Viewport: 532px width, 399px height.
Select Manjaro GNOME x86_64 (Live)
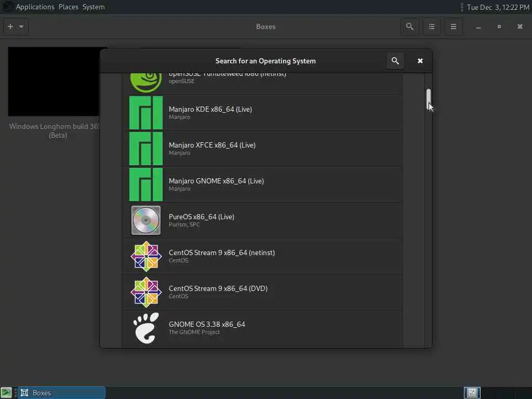(262, 184)
